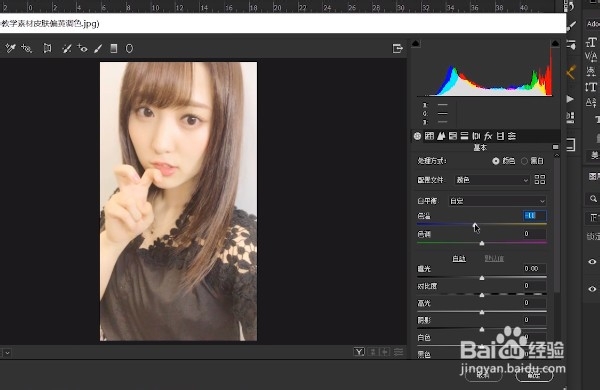Image resolution: width=600 pixels, height=390 pixels.
Task: Open the Calibration panel tab
Action: 500,136
